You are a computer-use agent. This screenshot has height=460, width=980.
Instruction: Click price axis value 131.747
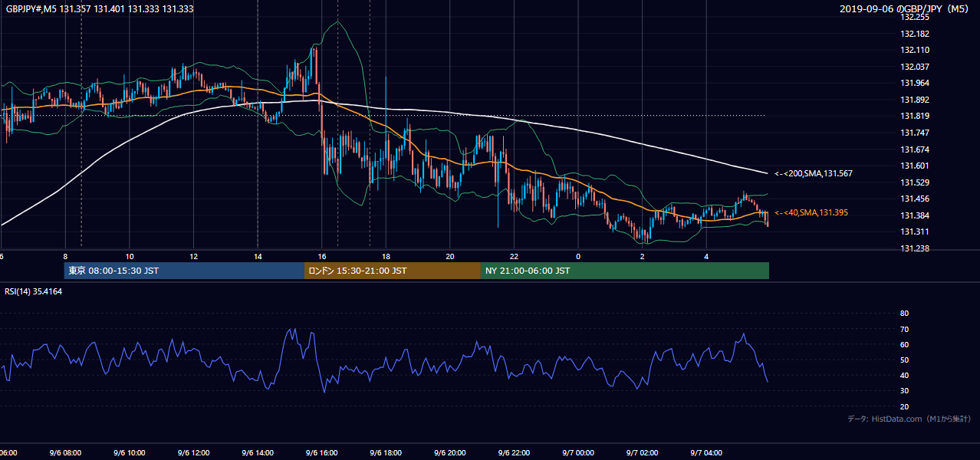(x=915, y=133)
